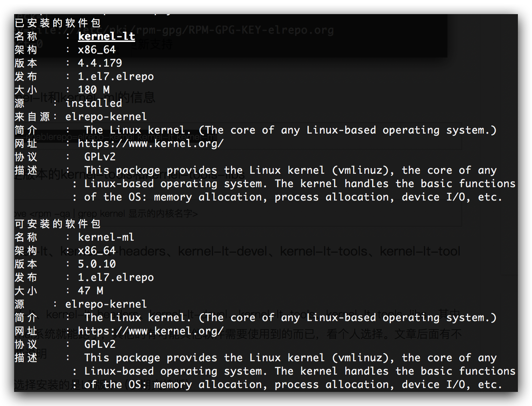
Task: Click the first https://www.kernel.org/ URL
Action: point(151,143)
